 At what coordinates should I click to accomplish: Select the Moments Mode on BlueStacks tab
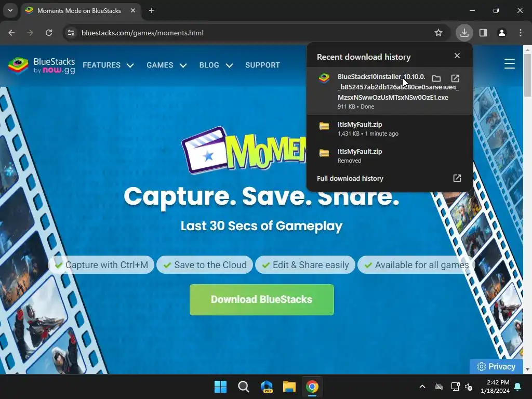[x=81, y=10]
